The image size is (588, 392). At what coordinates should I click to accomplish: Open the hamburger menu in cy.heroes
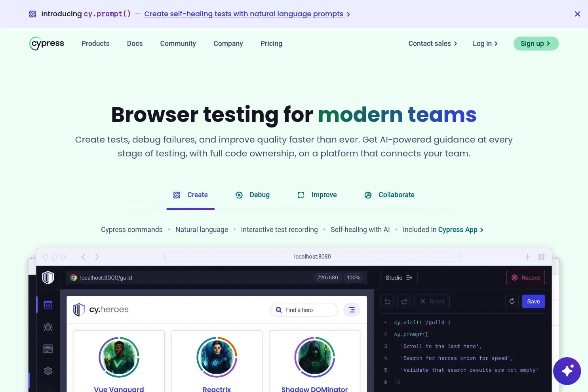pos(352,310)
